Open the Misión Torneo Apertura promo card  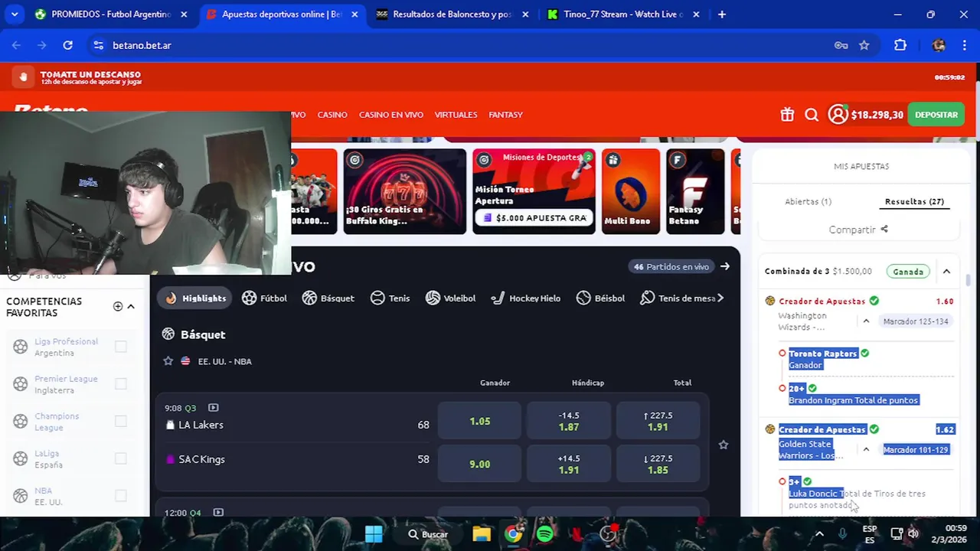534,191
